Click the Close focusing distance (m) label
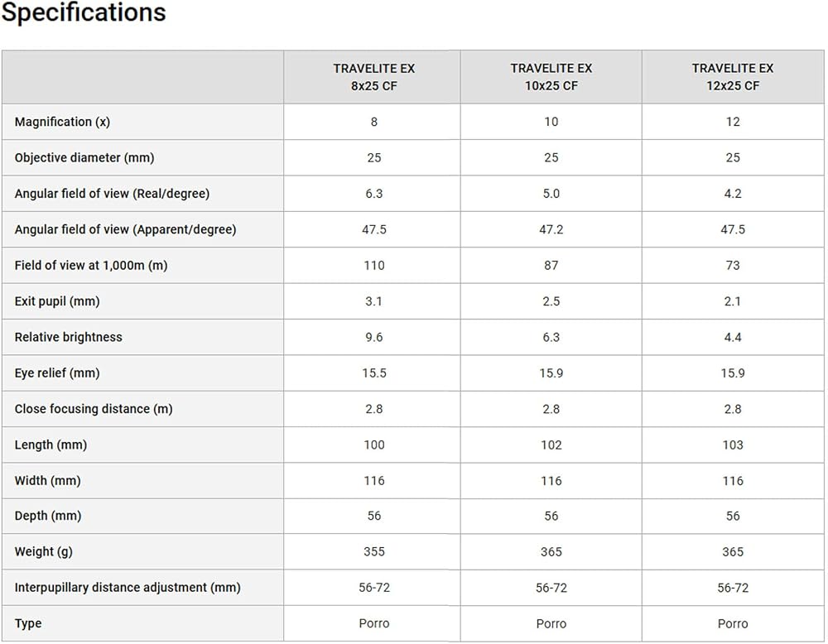The height and width of the screenshot is (644, 828). tap(94, 409)
